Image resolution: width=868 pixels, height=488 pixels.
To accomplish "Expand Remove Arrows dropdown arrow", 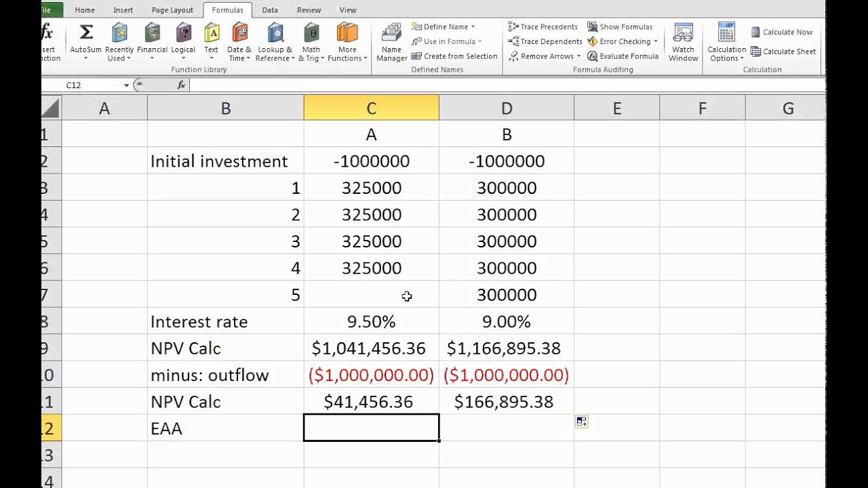I will point(578,56).
